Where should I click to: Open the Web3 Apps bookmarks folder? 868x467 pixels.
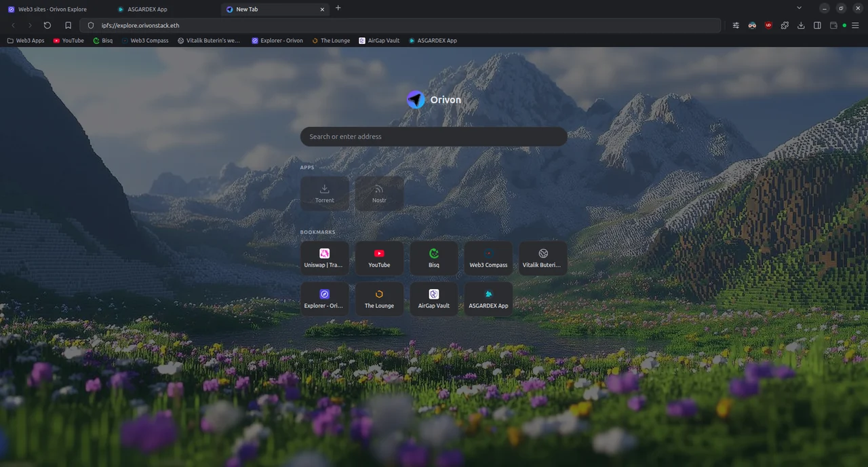[x=26, y=41]
